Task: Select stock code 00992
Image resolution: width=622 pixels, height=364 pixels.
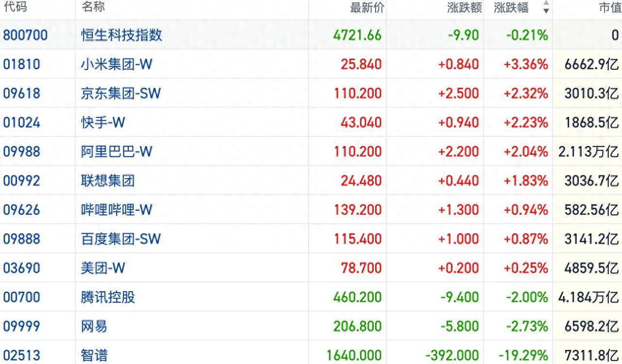Action: click(22, 181)
